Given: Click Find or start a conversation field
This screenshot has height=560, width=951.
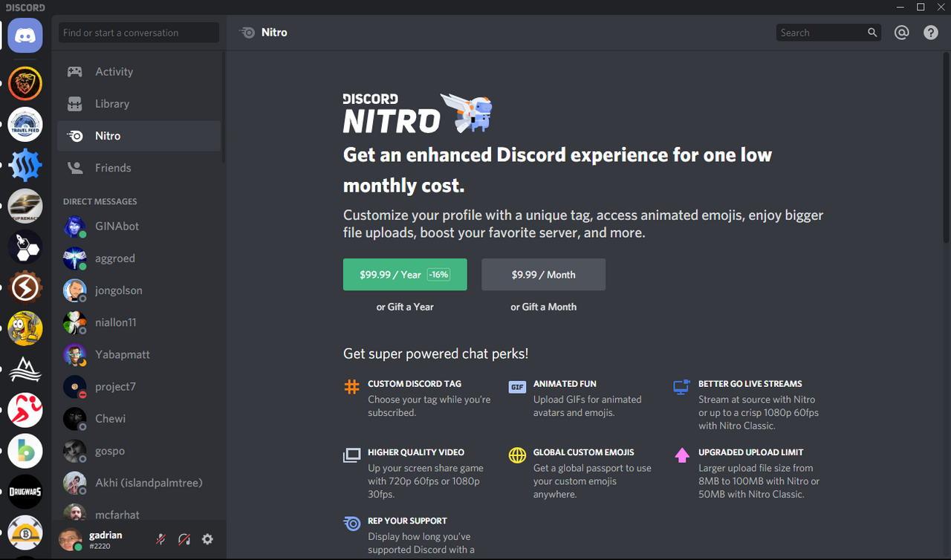Looking at the screenshot, I should (x=139, y=33).
